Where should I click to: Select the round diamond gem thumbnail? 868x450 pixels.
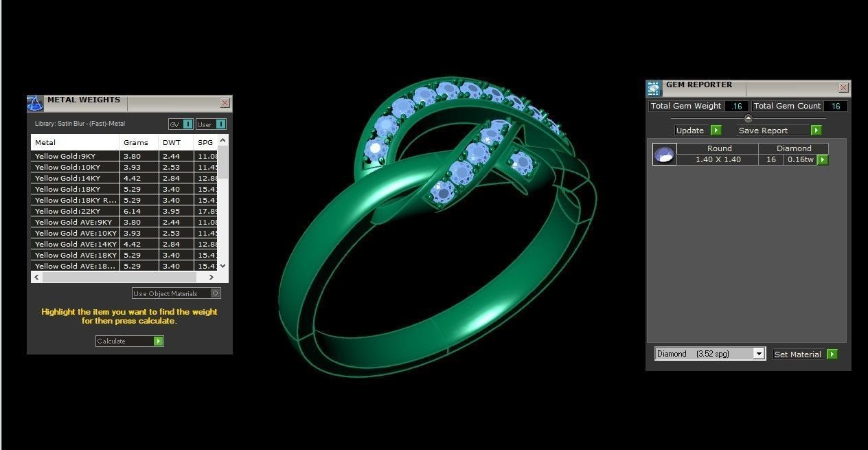pos(665,155)
